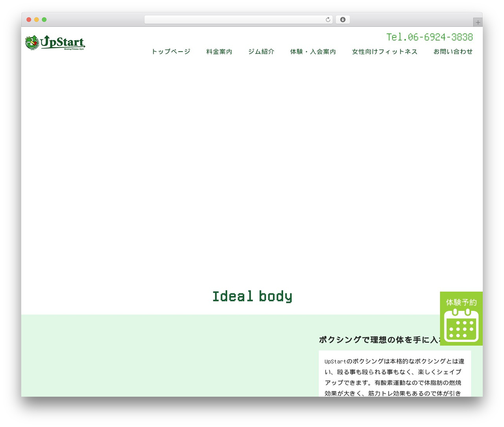Select 体験・入会案内 in the navigation
Image resolution: width=504 pixels, height=427 pixels.
(313, 52)
